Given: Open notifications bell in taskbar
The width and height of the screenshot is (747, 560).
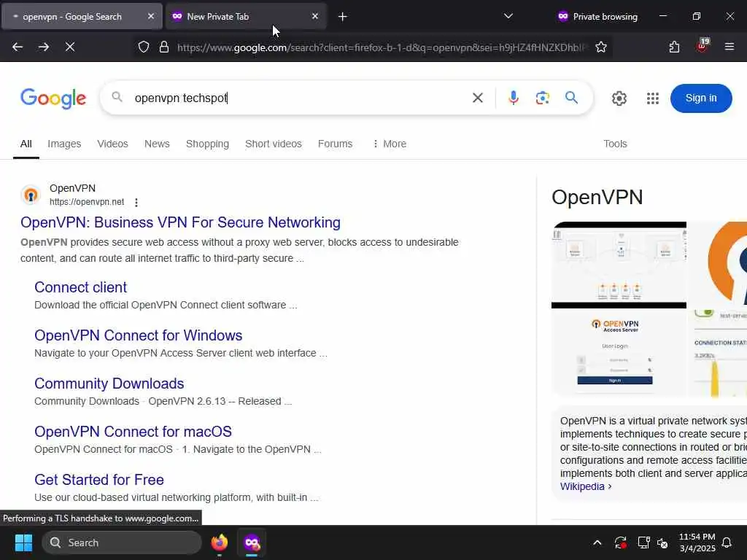Looking at the screenshot, I should [x=727, y=542].
